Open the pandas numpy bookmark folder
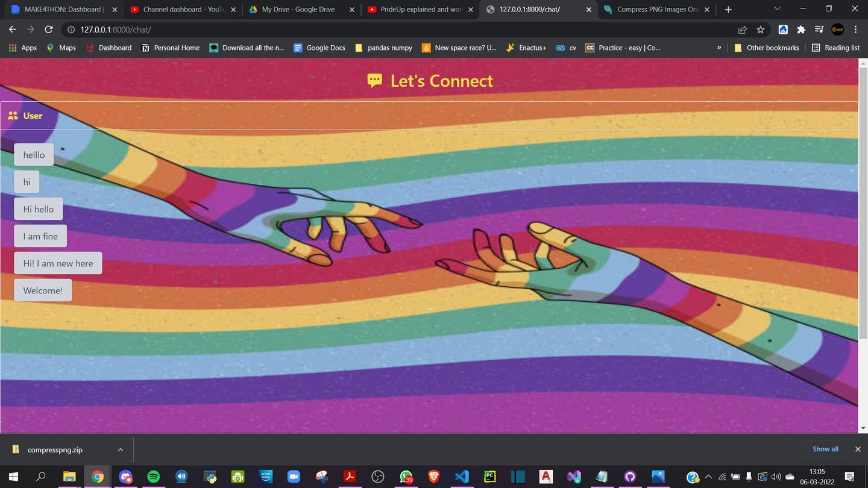 [383, 48]
